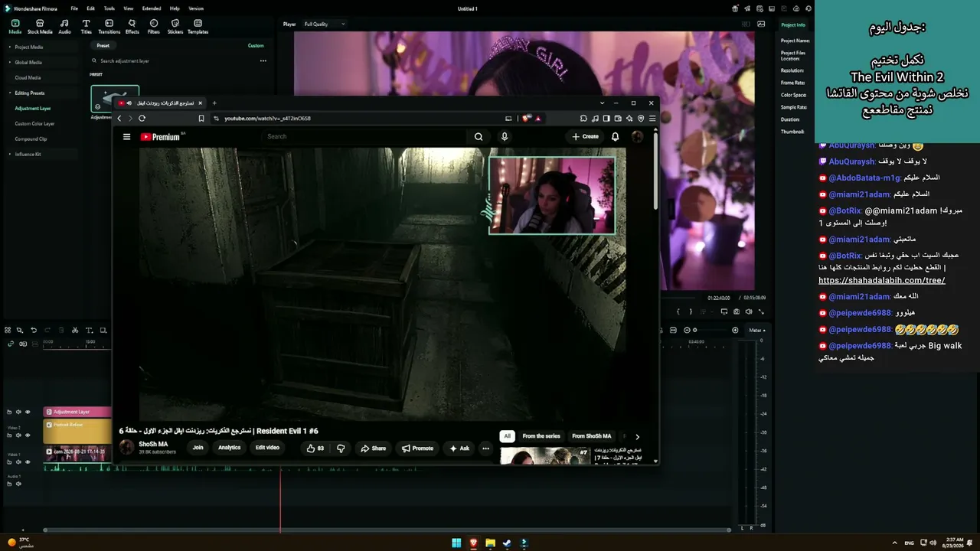
Task: Open the Stickers panel in Filmora
Action: (175, 27)
